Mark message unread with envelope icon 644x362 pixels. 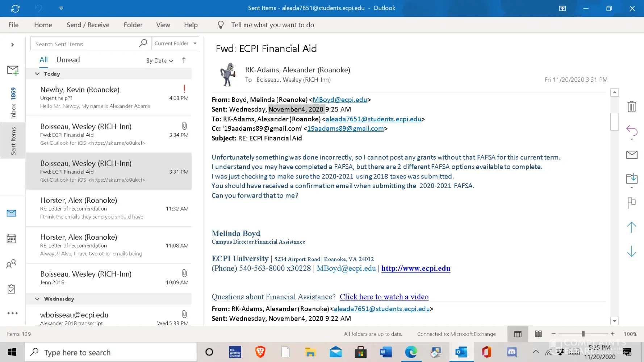tap(631, 155)
